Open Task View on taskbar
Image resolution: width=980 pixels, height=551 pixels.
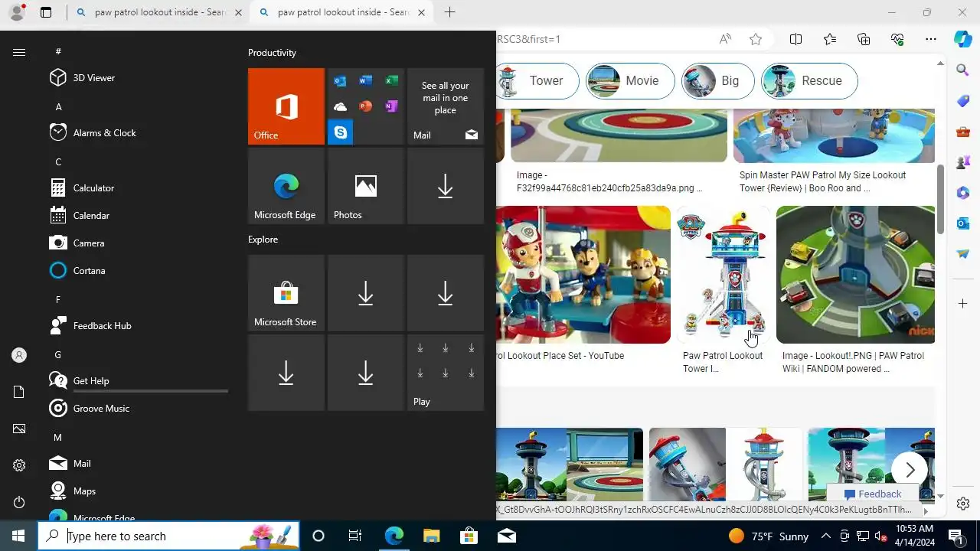tap(355, 536)
